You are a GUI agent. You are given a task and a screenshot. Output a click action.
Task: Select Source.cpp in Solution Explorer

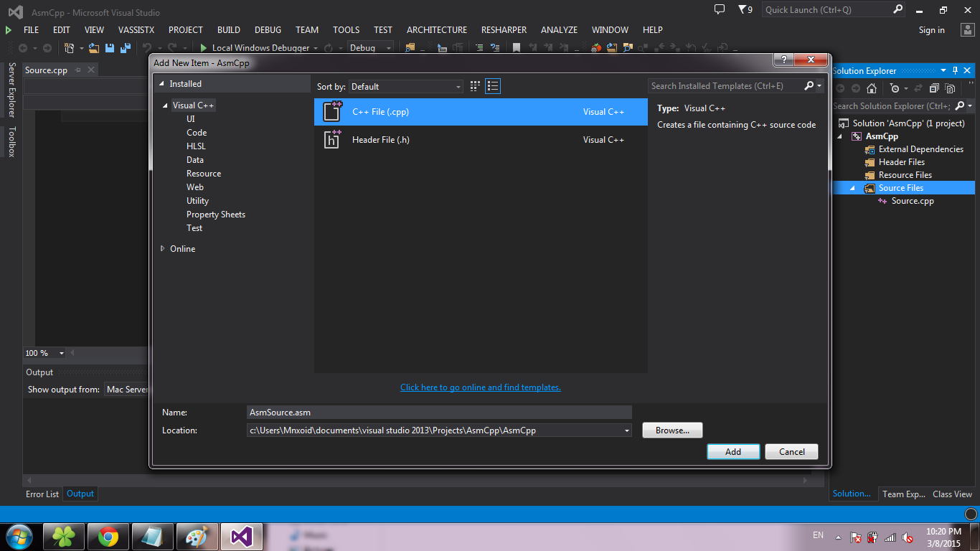point(913,201)
